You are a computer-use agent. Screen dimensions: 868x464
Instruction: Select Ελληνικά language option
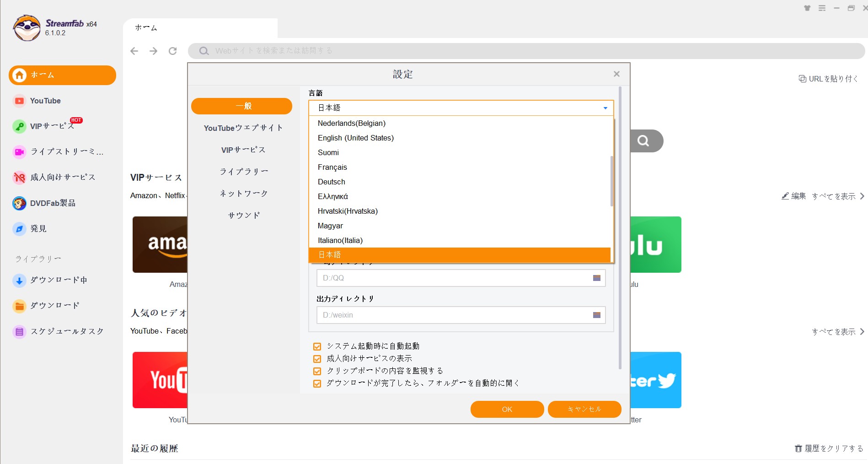click(x=460, y=196)
